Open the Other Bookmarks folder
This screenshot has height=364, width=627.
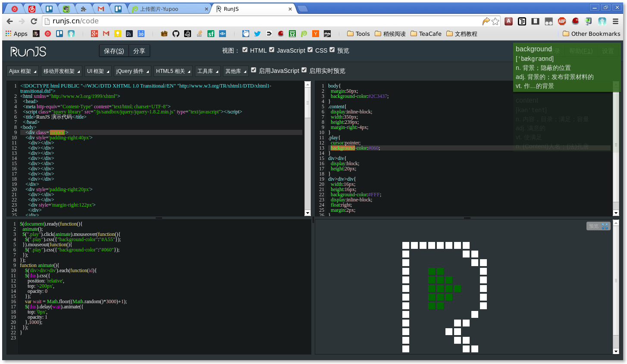click(x=592, y=34)
